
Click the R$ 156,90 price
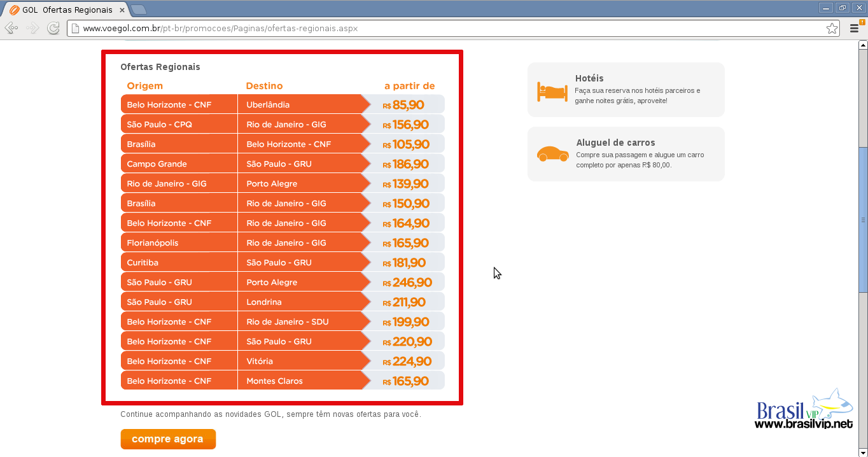(x=405, y=125)
